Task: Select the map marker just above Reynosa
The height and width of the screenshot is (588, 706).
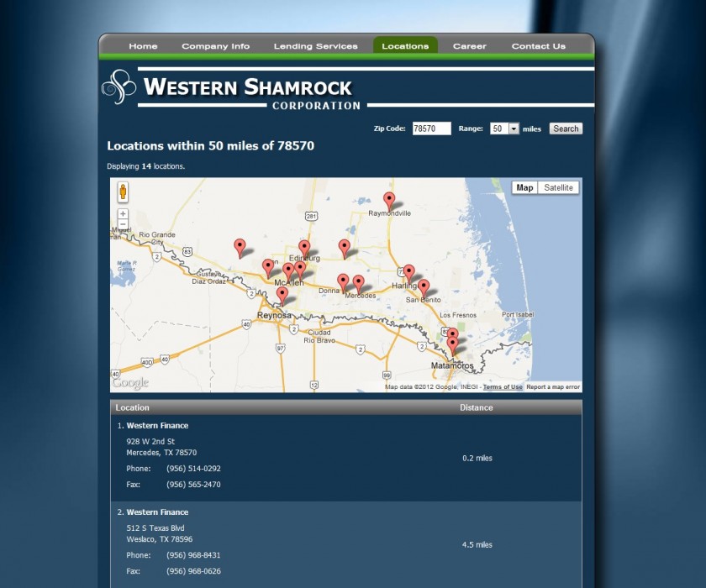Action: click(x=282, y=296)
